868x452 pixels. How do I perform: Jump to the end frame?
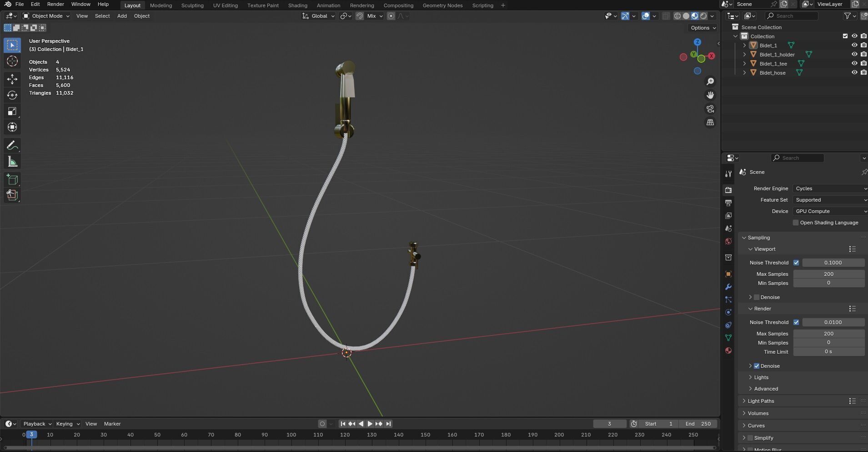click(388, 424)
